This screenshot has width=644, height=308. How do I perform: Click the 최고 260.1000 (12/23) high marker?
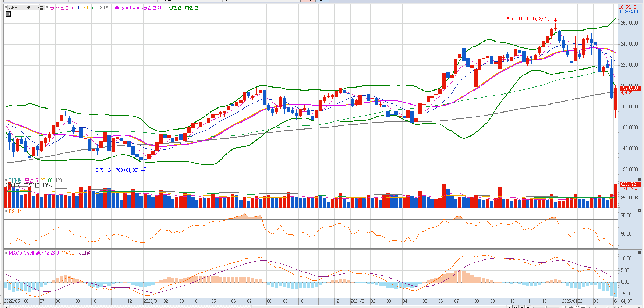point(528,18)
